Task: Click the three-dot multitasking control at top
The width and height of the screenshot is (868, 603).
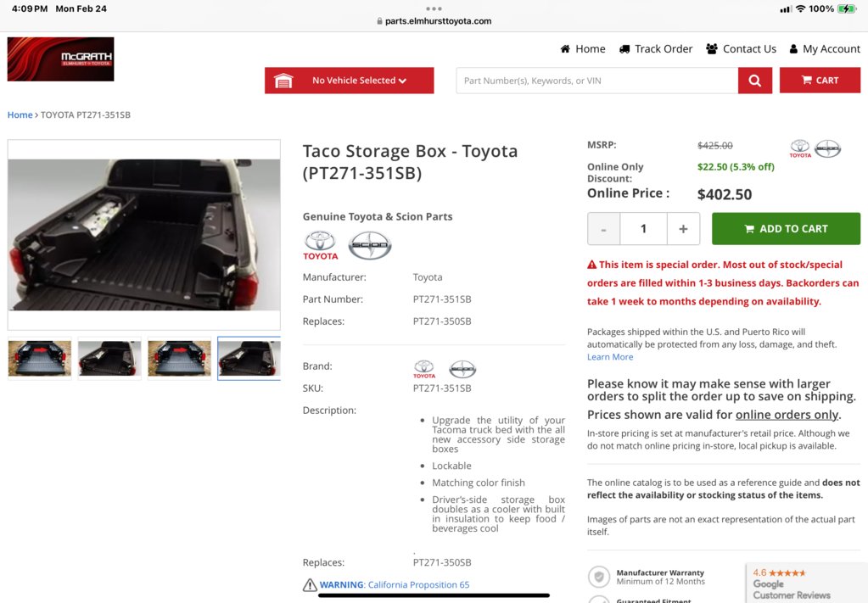Action: [434, 8]
